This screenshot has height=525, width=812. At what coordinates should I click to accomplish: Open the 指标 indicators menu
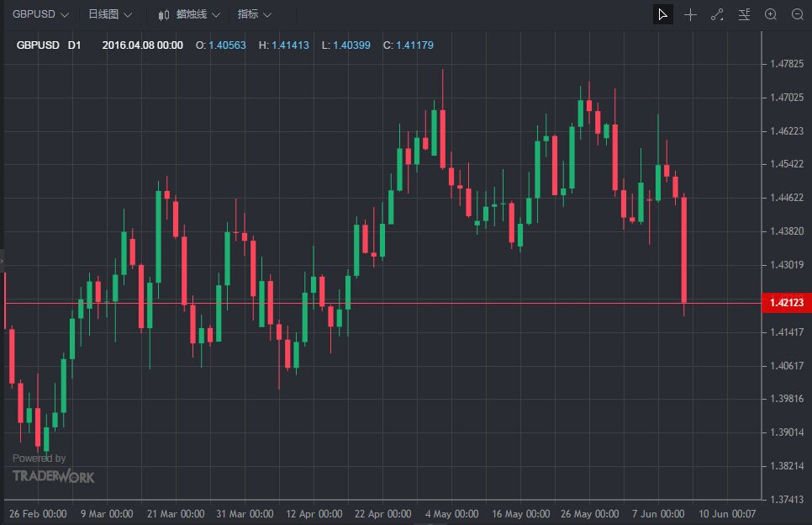tap(255, 14)
